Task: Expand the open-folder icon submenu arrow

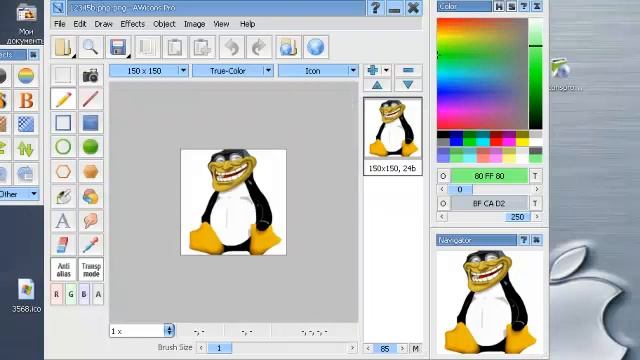Action: click(x=73, y=56)
